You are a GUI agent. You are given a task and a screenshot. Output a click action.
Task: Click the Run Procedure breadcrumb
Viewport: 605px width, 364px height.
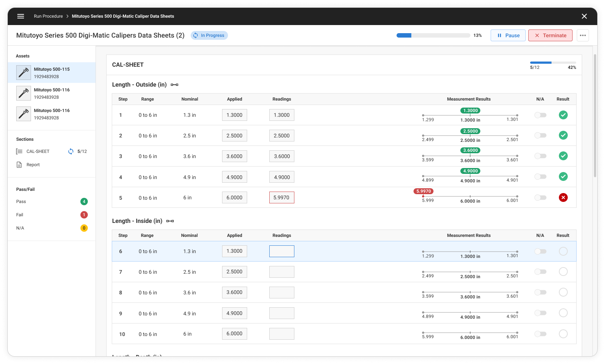click(48, 16)
